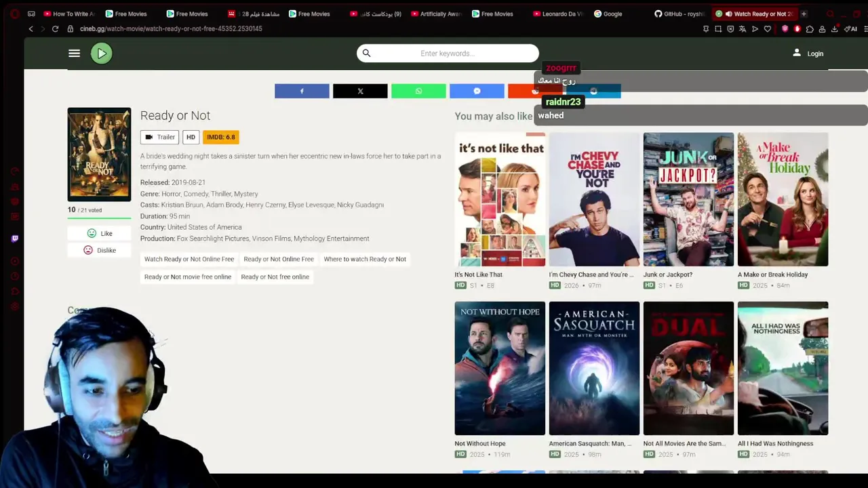Click the green play logo

click(x=102, y=54)
